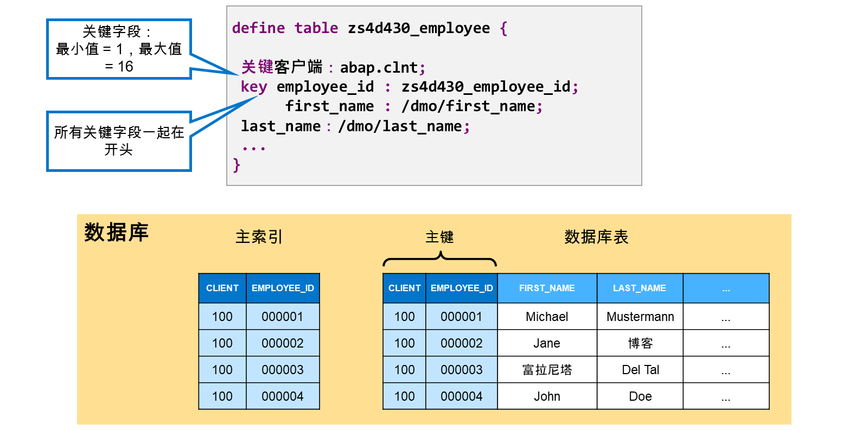868x430 pixels.
Task: Select the 富拉尼塔 first name cell
Action: (x=547, y=370)
